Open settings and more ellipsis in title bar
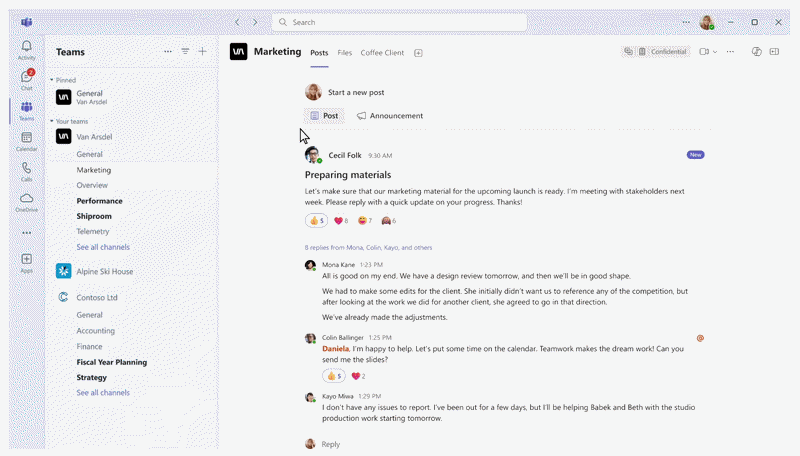The height and width of the screenshot is (456, 800). coord(686,22)
